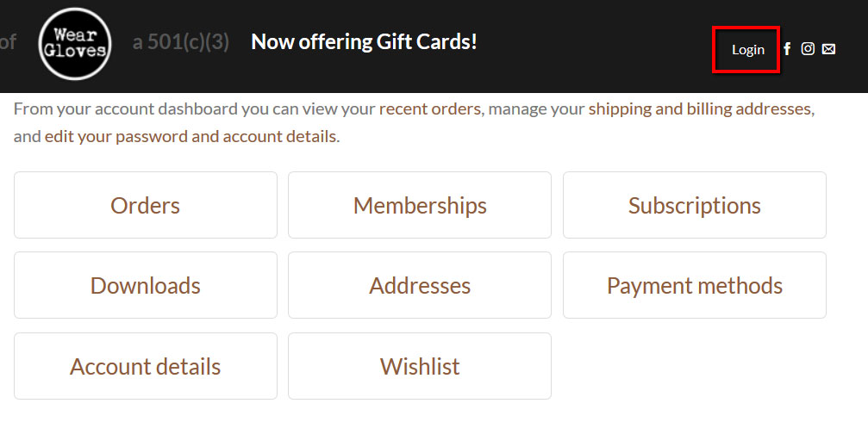Select the Downloads tile
868x422 pixels.
(146, 285)
